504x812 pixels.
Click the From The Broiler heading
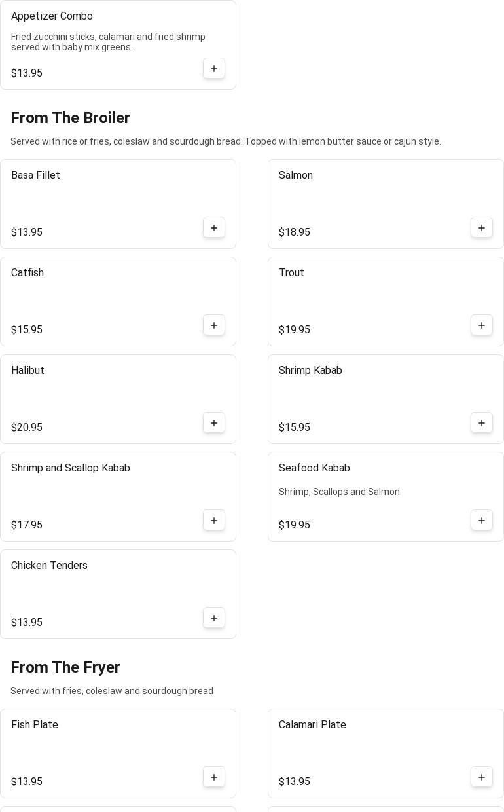[x=71, y=118]
